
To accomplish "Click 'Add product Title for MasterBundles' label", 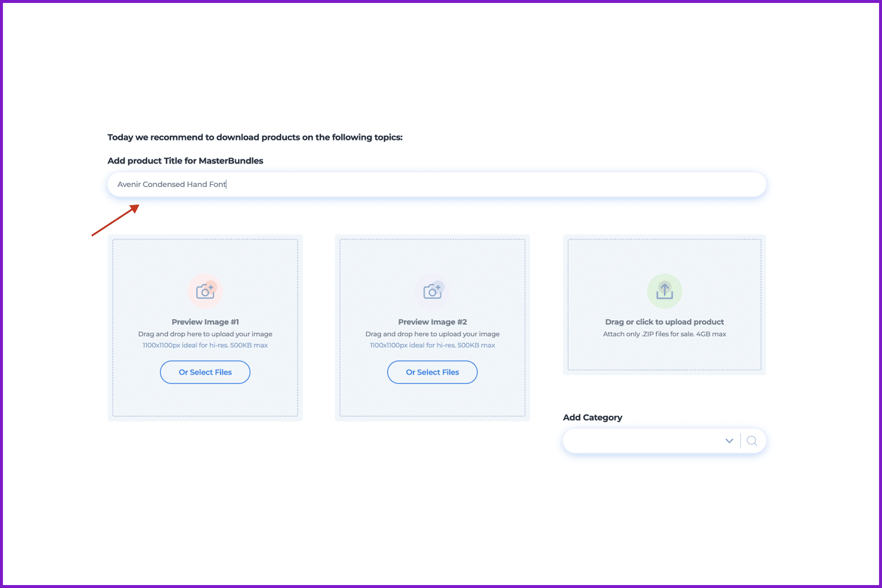I will pyautogui.click(x=185, y=161).
